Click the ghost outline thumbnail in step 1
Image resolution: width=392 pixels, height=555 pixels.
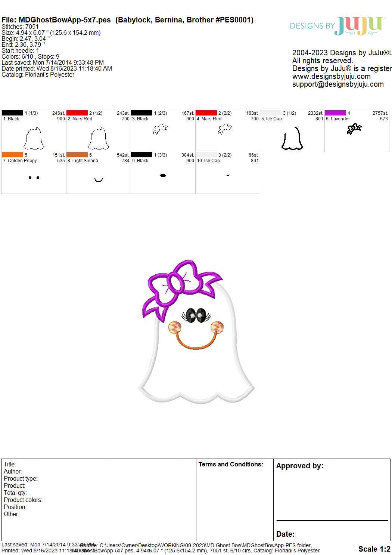coord(34,138)
